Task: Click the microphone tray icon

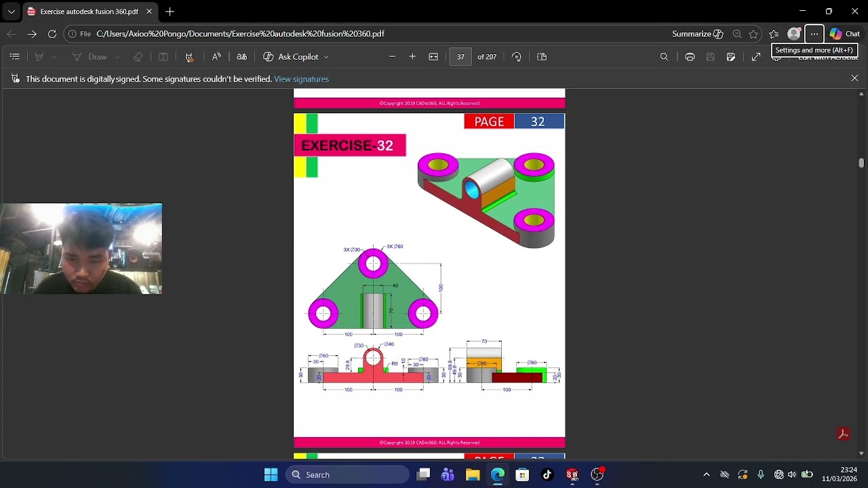Action: pos(761,475)
